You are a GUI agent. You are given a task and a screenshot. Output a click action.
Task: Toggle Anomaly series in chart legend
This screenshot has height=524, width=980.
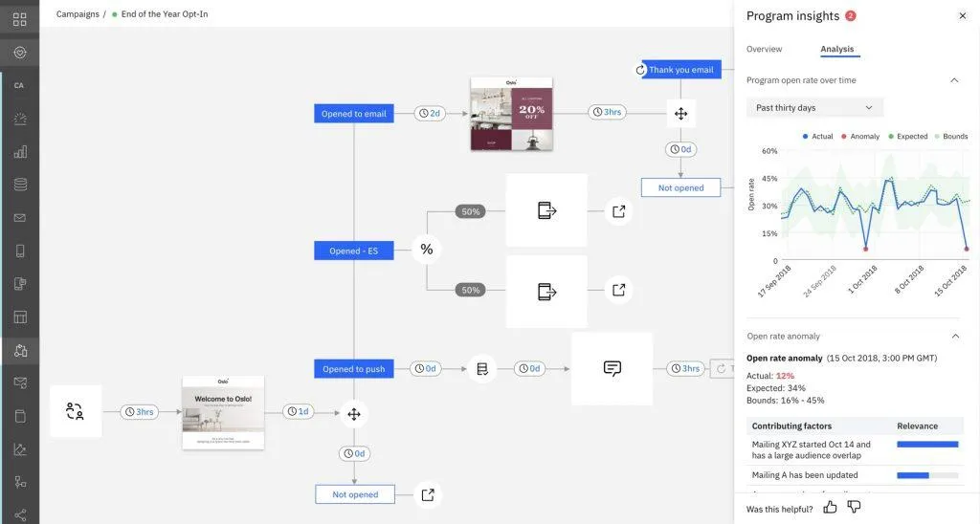[860, 136]
